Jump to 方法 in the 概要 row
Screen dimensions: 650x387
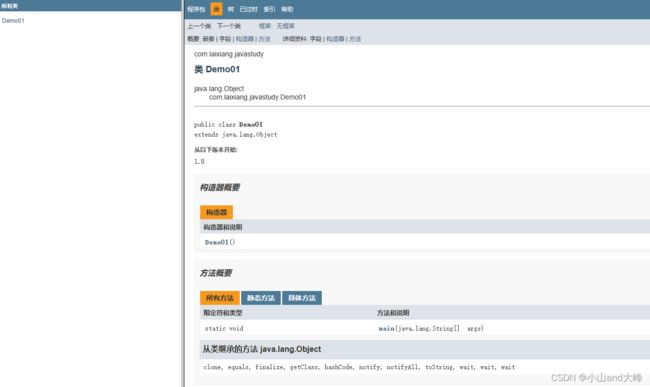tap(264, 39)
